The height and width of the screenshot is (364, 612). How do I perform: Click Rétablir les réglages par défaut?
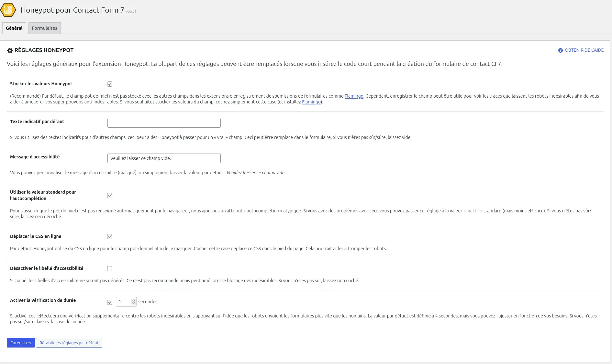[69, 343]
